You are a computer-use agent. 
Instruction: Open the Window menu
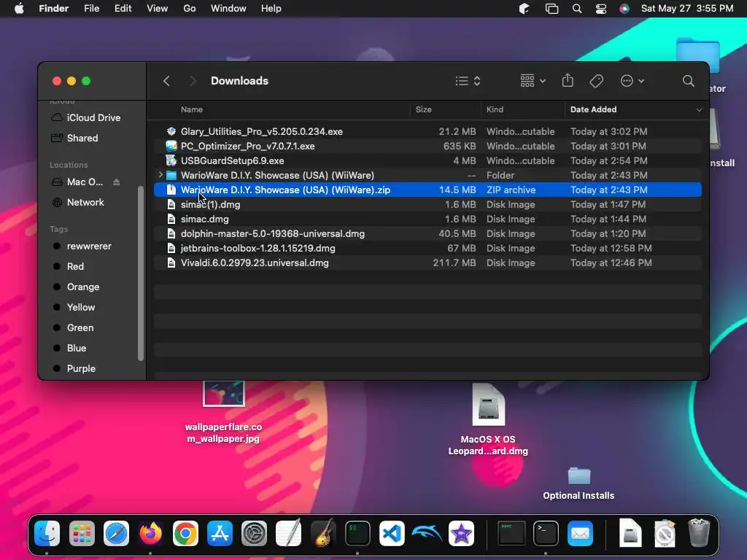(x=228, y=9)
